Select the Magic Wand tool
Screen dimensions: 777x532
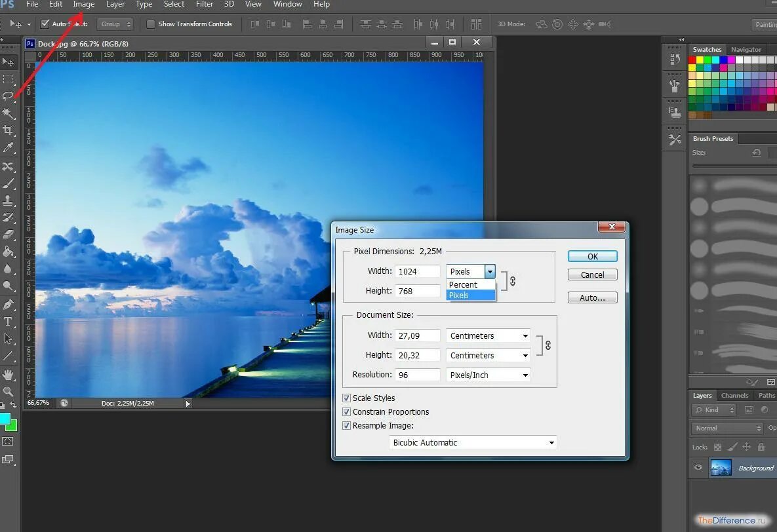(8, 113)
